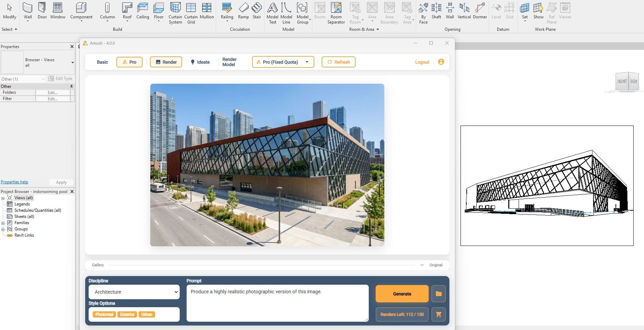Open the Pro (Fixed Quota) model dropdown
This screenshot has height=330, width=644.
(x=283, y=62)
